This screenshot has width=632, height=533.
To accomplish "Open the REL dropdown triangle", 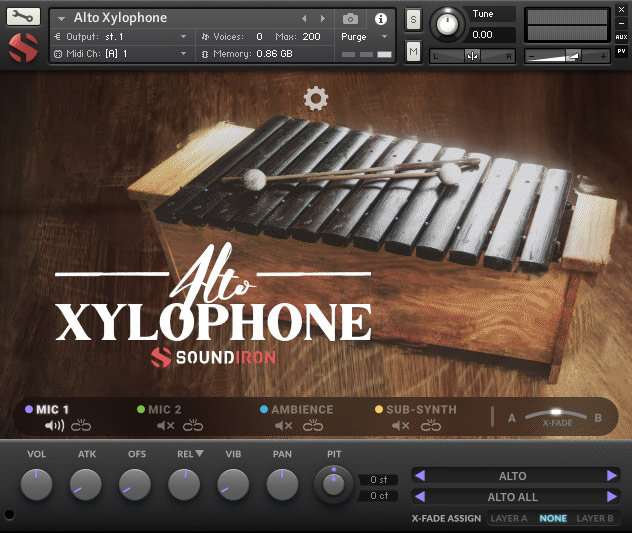I will (199, 454).
